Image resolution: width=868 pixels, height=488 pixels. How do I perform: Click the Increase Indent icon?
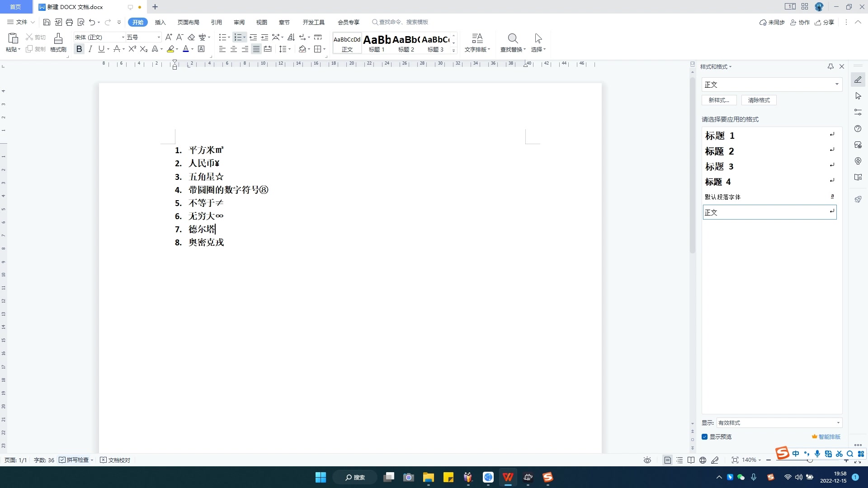pyautogui.click(x=264, y=37)
